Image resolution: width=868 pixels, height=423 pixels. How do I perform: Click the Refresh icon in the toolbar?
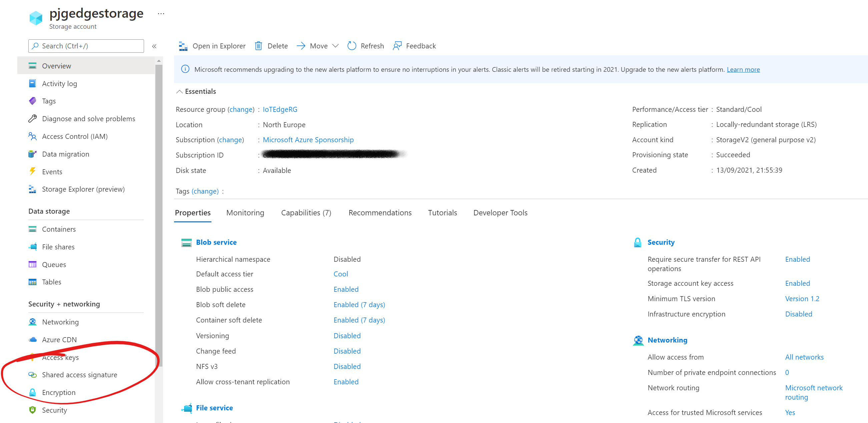[x=351, y=45]
